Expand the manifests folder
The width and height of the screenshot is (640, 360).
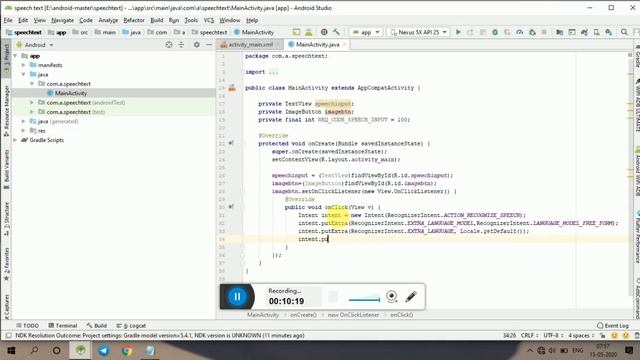click(x=23, y=65)
